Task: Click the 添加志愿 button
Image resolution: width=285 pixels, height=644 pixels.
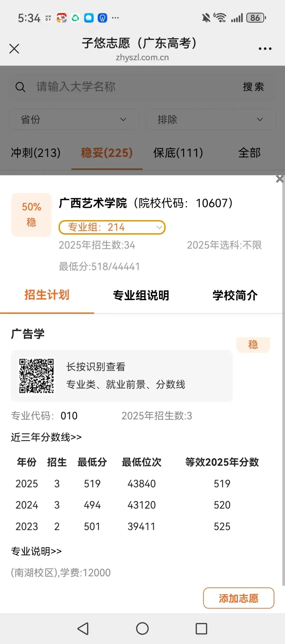Action: 239,598
